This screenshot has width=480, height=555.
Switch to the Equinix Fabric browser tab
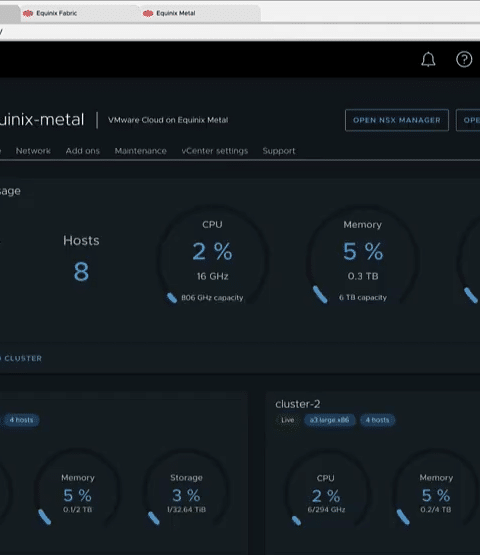79,13
